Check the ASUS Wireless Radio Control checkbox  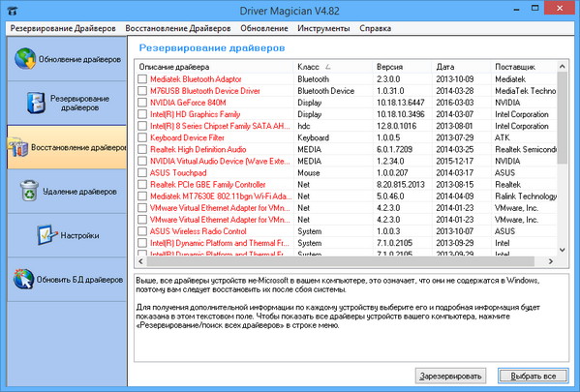tap(142, 231)
